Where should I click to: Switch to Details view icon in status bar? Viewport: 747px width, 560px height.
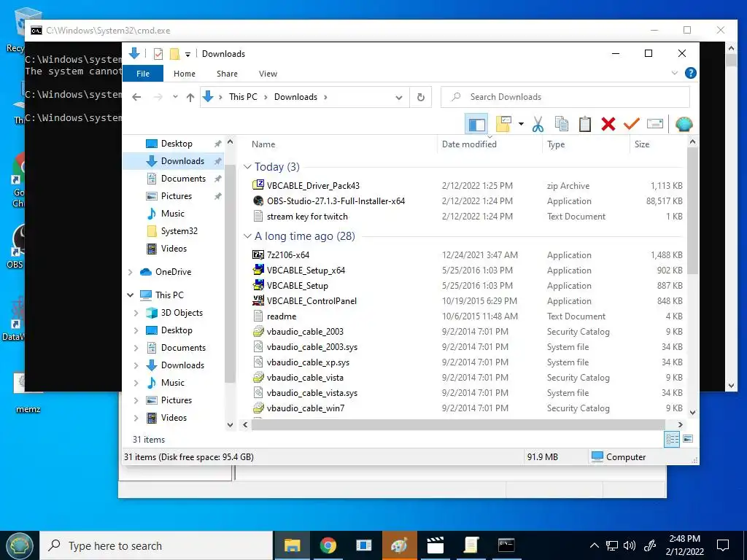click(672, 439)
